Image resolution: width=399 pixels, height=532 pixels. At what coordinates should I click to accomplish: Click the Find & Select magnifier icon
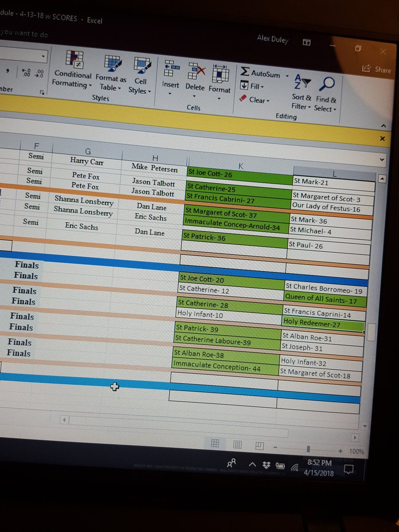click(327, 84)
